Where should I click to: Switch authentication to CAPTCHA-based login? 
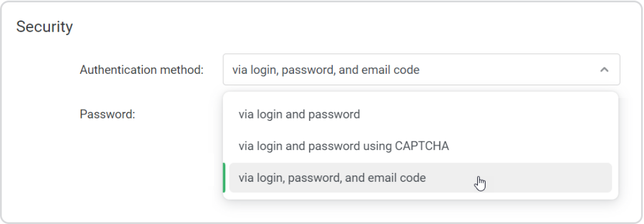[x=420, y=145]
